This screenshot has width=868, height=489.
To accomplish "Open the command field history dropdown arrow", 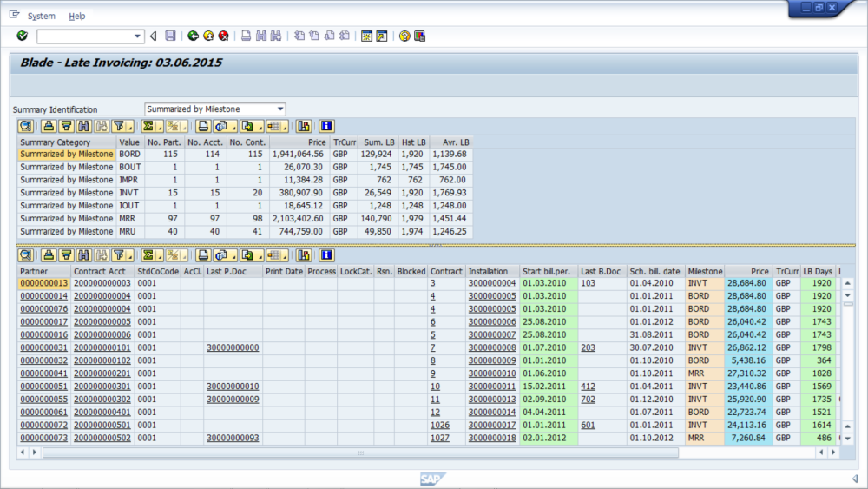I will [137, 36].
